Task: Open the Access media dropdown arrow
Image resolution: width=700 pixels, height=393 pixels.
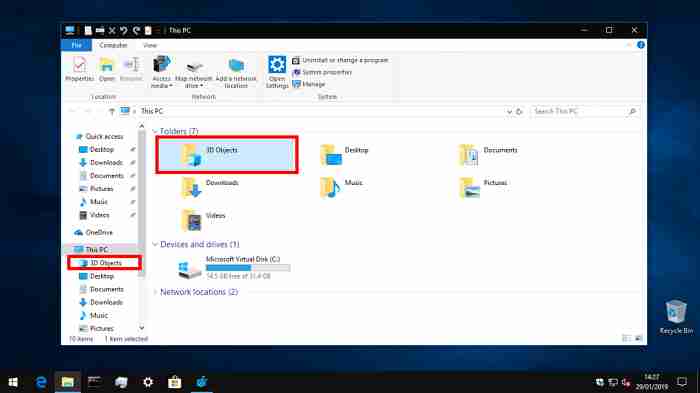Action: pos(170,86)
